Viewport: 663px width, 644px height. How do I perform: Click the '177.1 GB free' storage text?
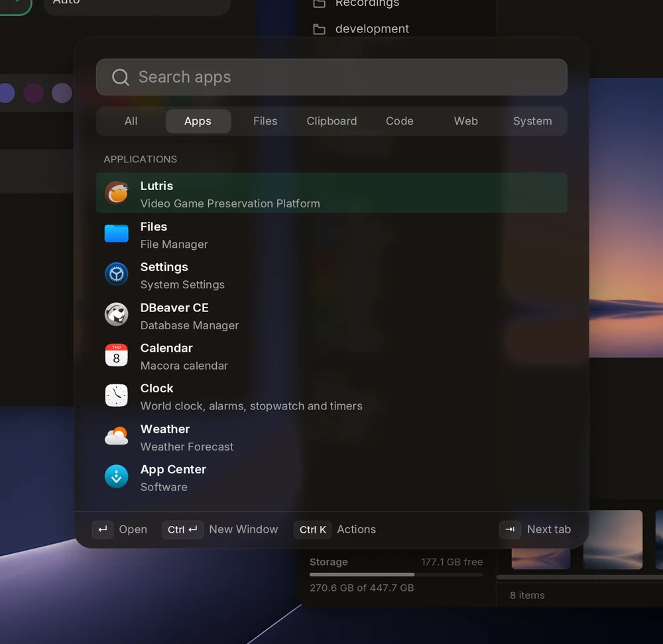pyautogui.click(x=452, y=562)
